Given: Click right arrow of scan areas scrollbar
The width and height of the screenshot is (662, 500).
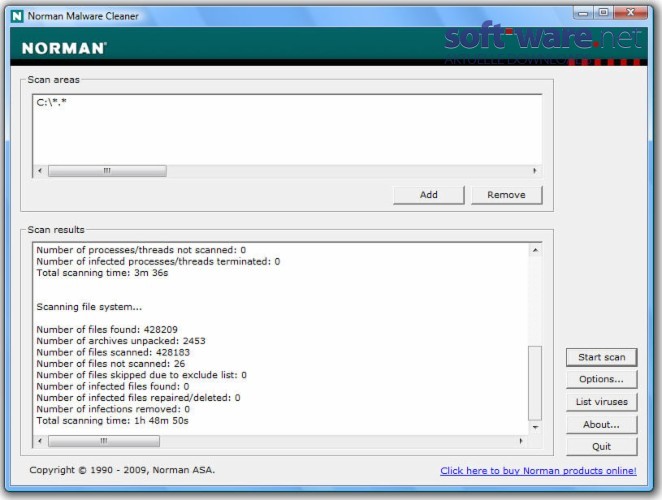Looking at the screenshot, I should pyautogui.click(x=535, y=171).
